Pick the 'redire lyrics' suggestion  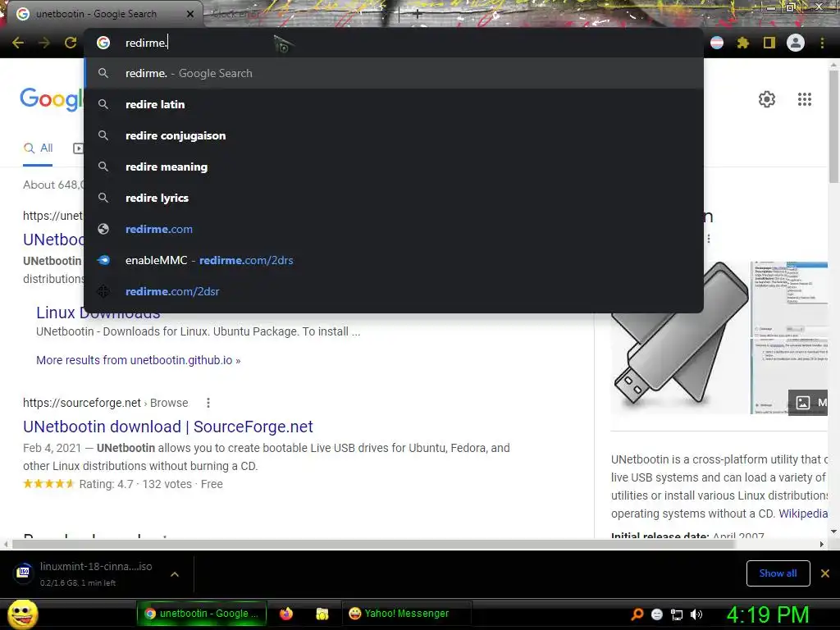(x=394, y=198)
